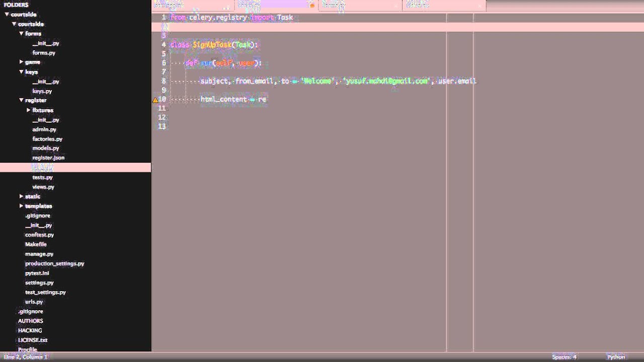Click the 'yusuf.mahdi@gmail.com' string
Image resolution: width=644 pixels, height=362 pixels.
[x=386, y=81]
